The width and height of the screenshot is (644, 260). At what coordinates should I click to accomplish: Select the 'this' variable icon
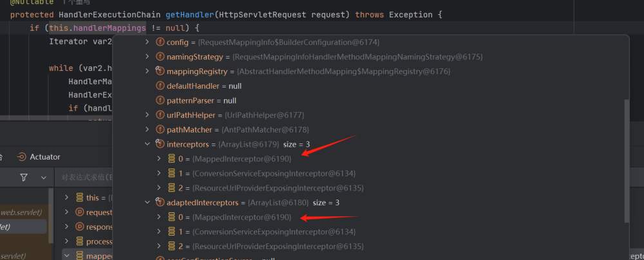tap(79, 198)
